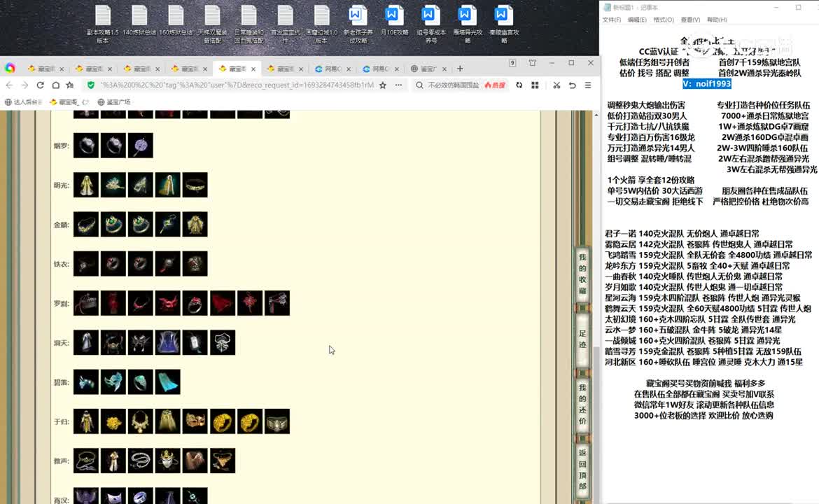Open the 热搜 hot search button

pyautogui.click(x=495, y=85)
